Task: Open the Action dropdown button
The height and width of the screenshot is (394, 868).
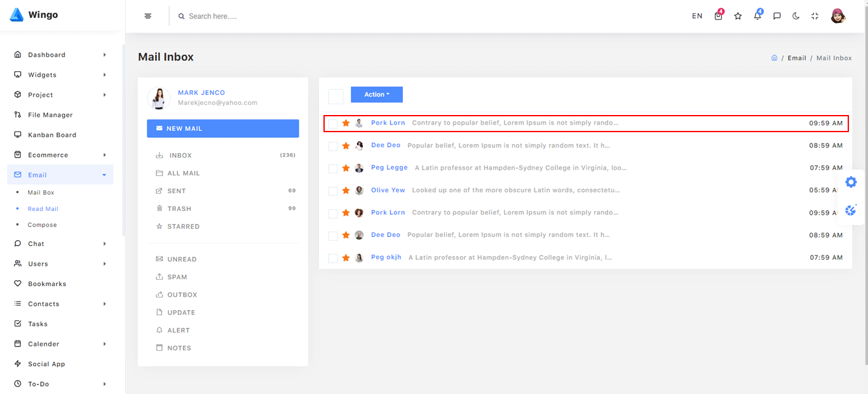Action: pyautogui.click(x=377, y=95)
